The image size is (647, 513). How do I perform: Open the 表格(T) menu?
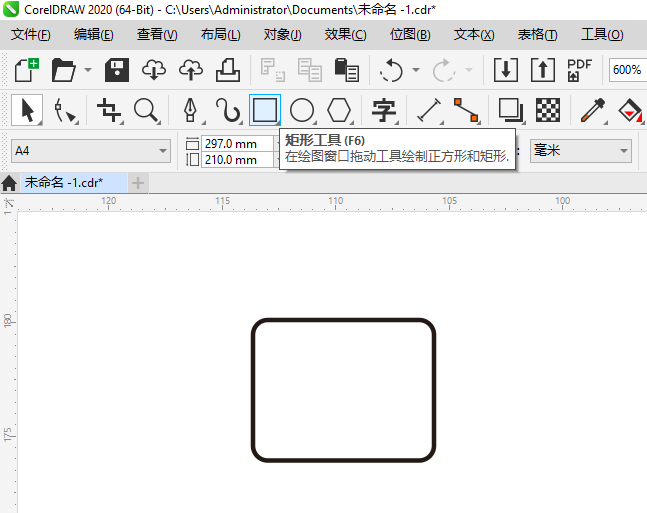click(x=538, y=35)
